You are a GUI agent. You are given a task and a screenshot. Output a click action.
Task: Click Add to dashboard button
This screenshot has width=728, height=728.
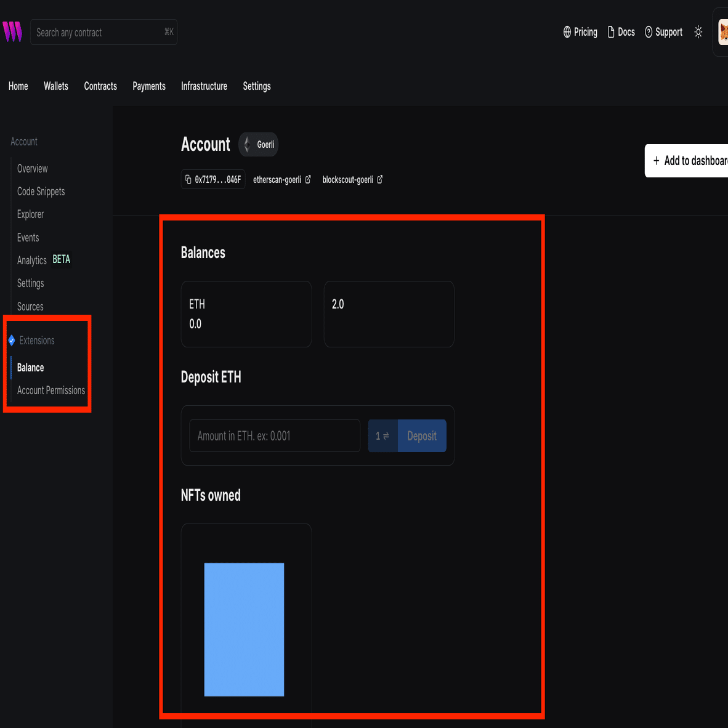(686, 161)
